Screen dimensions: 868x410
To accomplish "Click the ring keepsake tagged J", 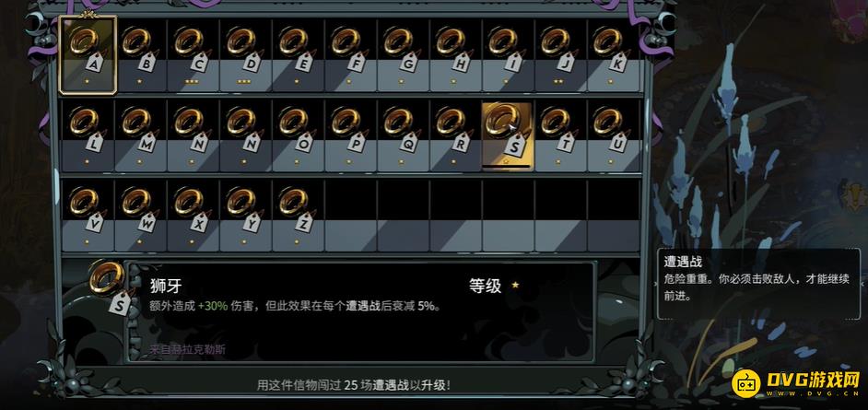I will click(560, 55).
